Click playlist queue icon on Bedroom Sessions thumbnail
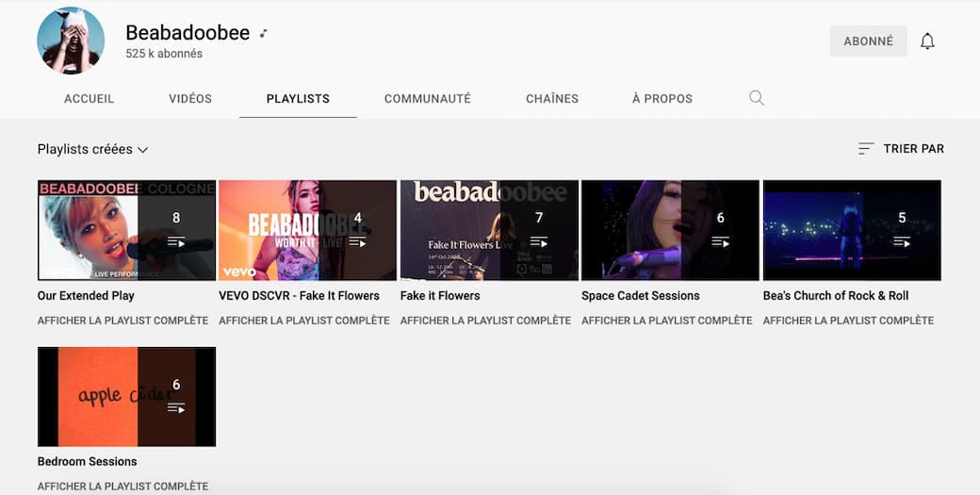980x495 pixels. pos(176,408)
